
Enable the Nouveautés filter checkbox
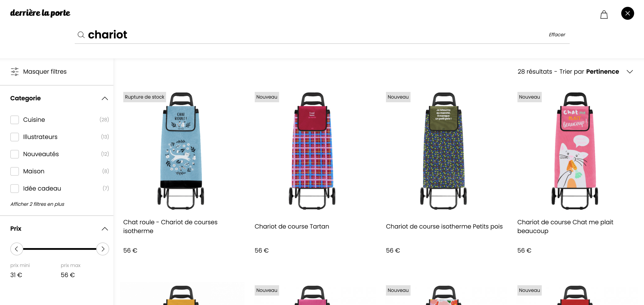(15, 154)
